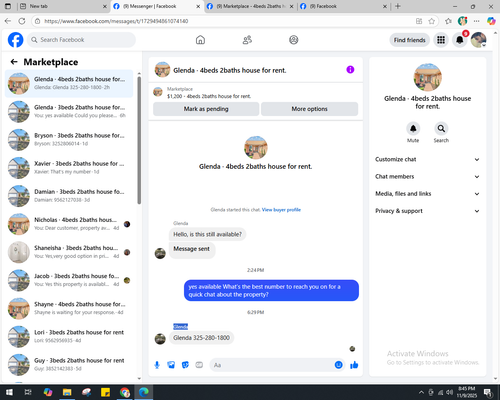Viewport: 500px width, 400px height.
Task: Open Guy 3beds 2baths conversation
Action: coord(69,365)
